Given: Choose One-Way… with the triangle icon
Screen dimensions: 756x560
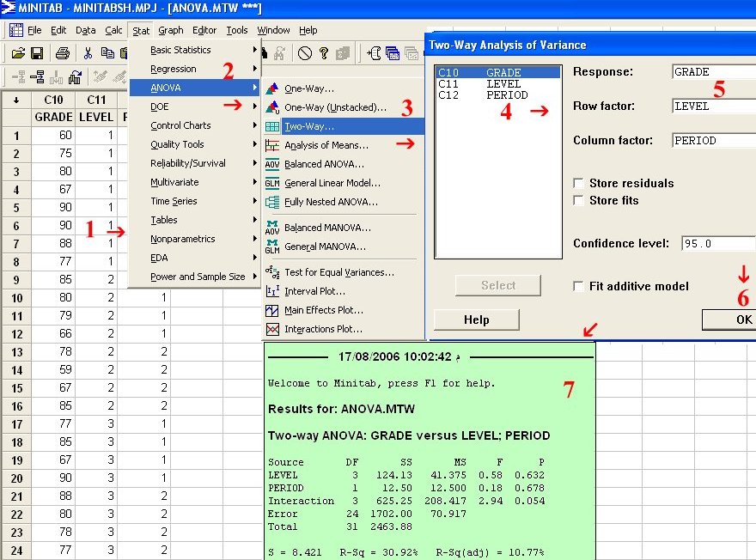Looking at the screenshot, I should [309, 88].
